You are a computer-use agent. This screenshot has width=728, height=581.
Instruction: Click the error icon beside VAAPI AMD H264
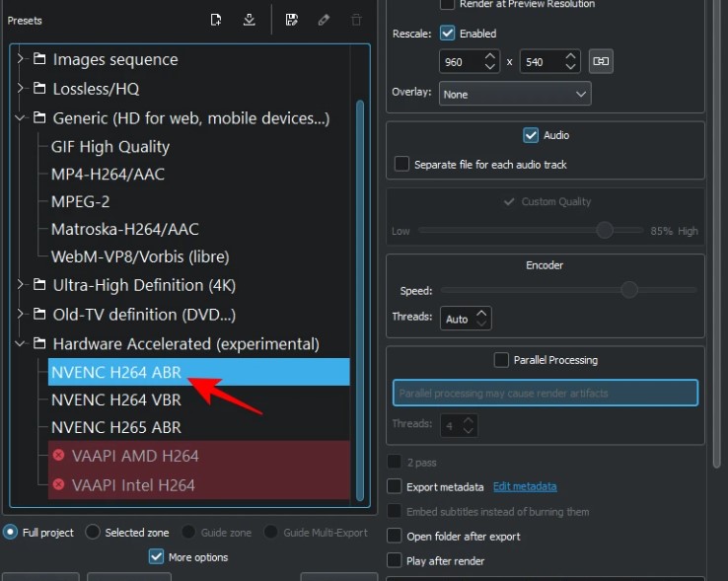[58, 455]
